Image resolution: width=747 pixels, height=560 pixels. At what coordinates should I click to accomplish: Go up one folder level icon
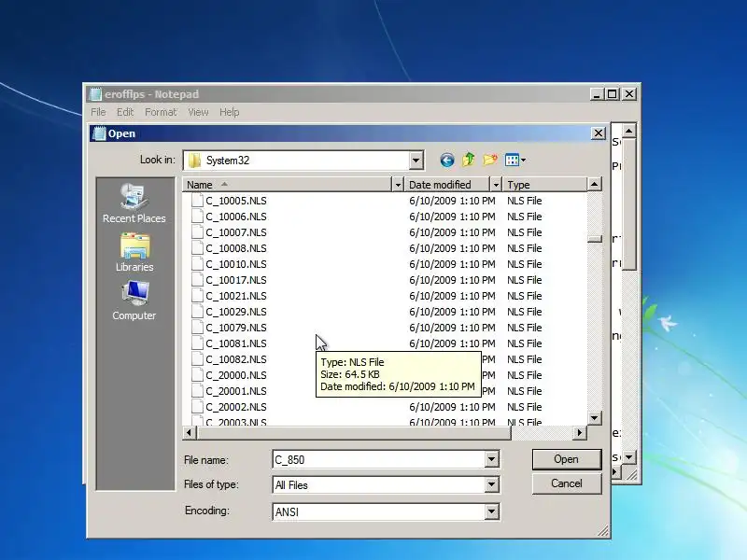(469, 160)
